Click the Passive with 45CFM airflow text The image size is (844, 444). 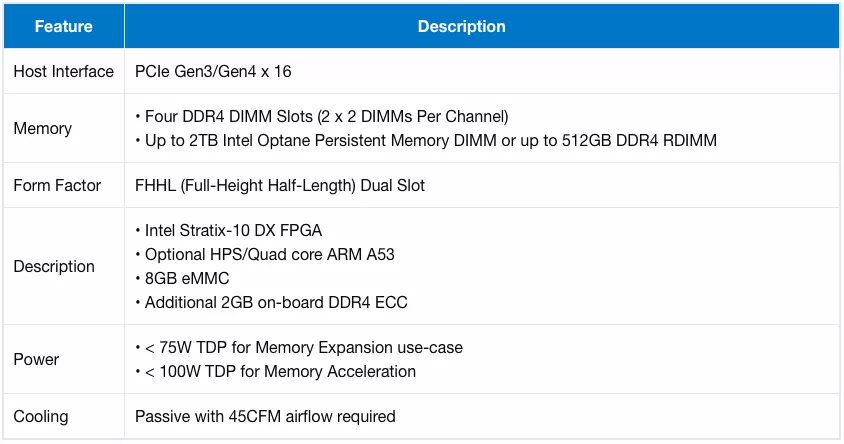click(265, 417)
